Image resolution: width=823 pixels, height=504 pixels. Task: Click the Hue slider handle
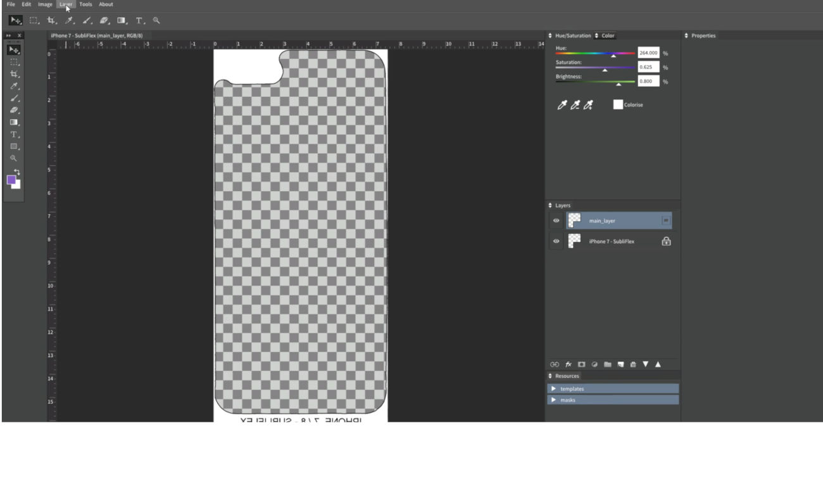click(x=613, y=56)
